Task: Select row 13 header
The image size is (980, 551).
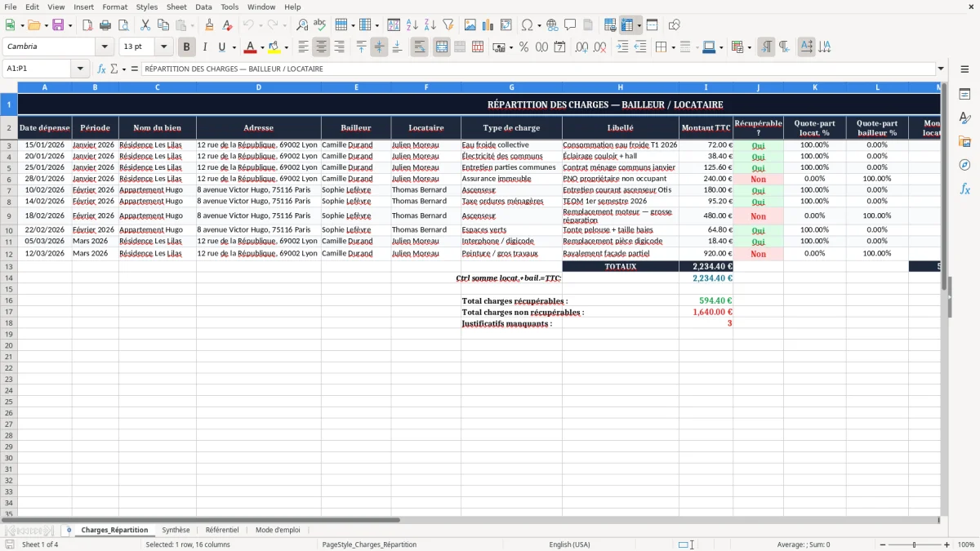Action: point(9,266)
